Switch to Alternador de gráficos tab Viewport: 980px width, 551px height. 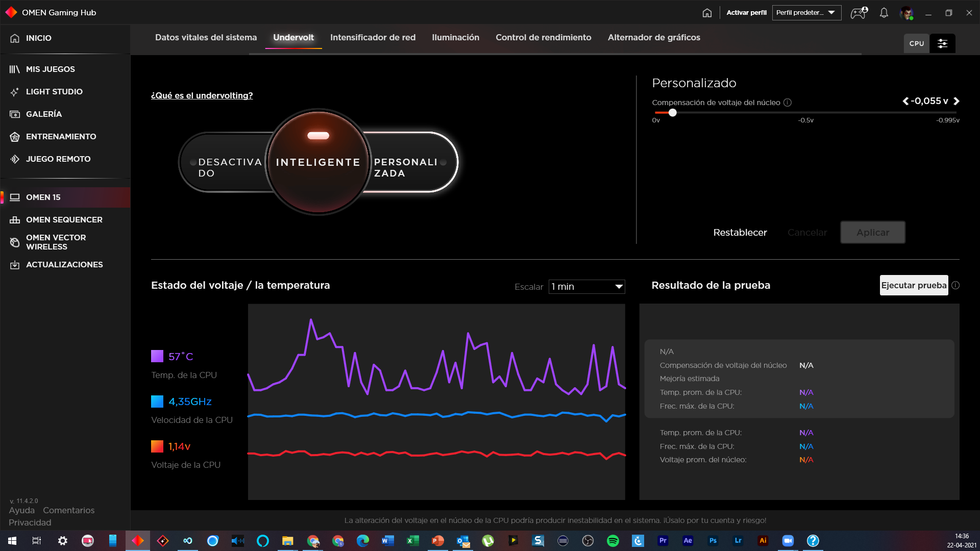654,38
